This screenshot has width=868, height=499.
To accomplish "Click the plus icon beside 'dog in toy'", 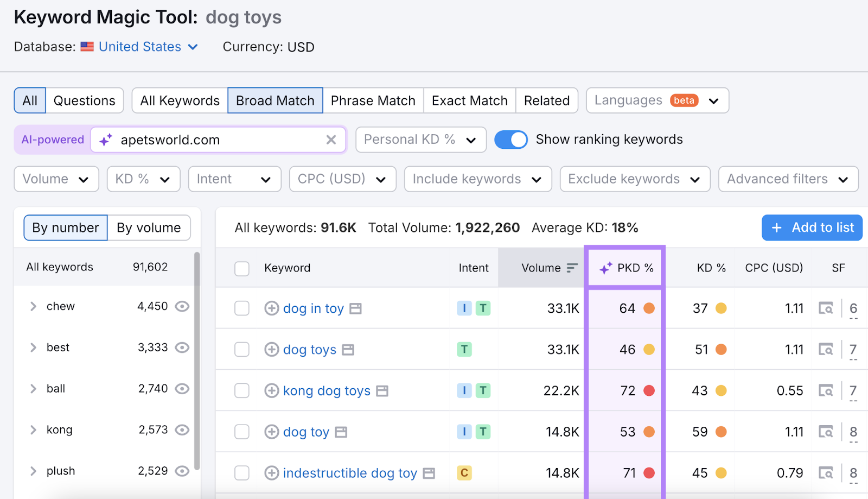I will pos(271,308).
